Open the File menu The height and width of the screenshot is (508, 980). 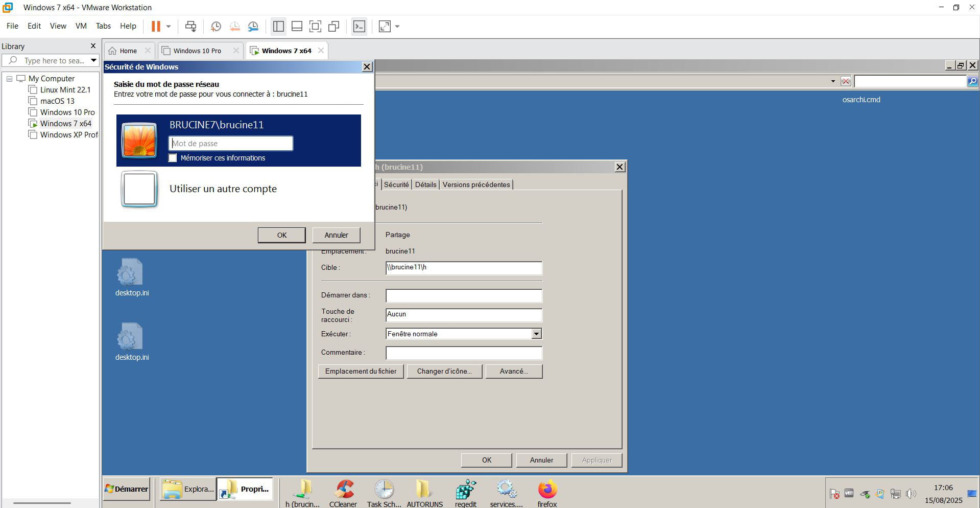(12, 26)
